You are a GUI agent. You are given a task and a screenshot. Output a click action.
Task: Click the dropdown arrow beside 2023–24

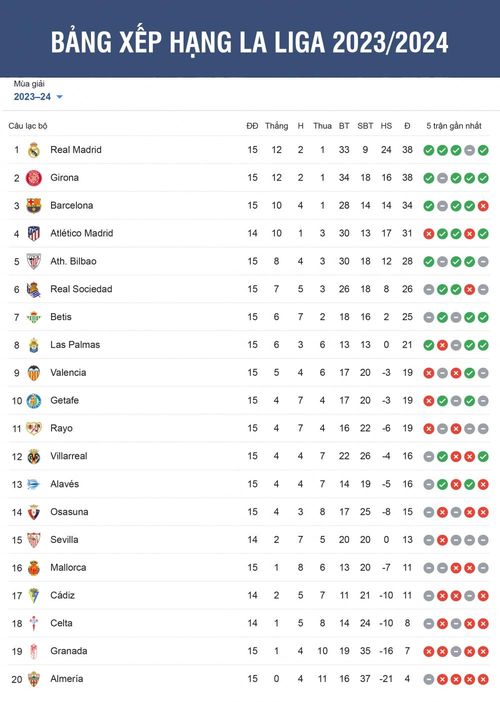click(60, 97)
